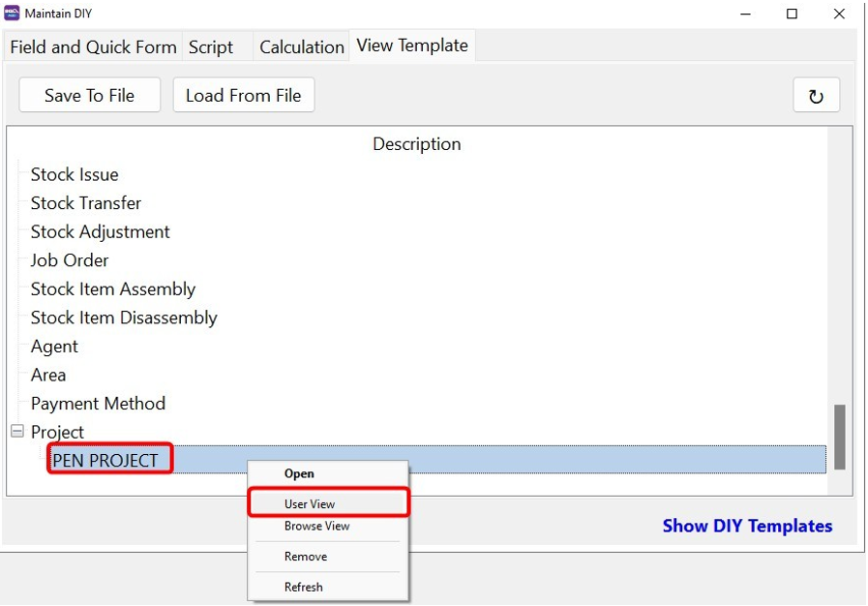Select the PEN PROJECT tree item

click(x=105, y=460)
